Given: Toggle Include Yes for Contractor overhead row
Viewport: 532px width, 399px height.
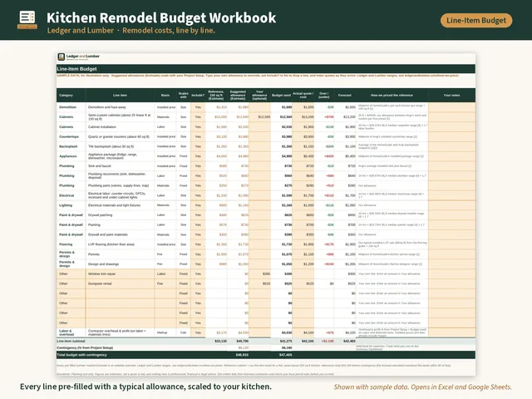Looking at the screenshot, I should point(198,332).
